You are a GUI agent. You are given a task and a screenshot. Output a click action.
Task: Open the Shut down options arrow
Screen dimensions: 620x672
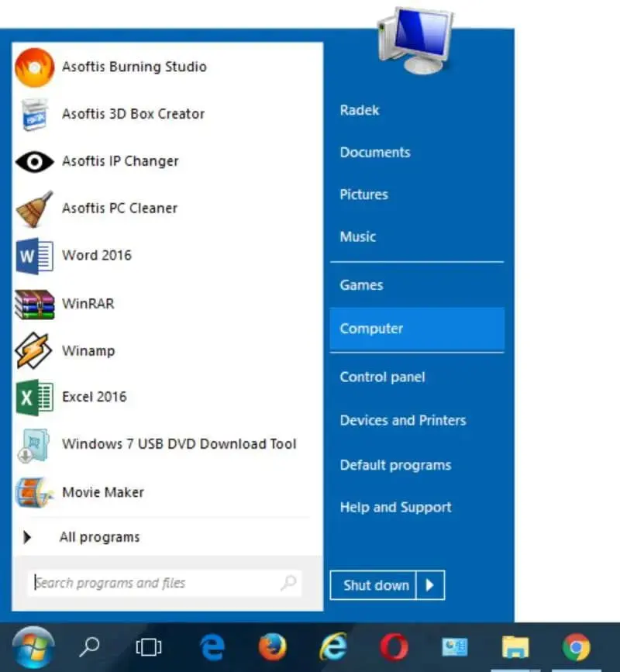430,585
